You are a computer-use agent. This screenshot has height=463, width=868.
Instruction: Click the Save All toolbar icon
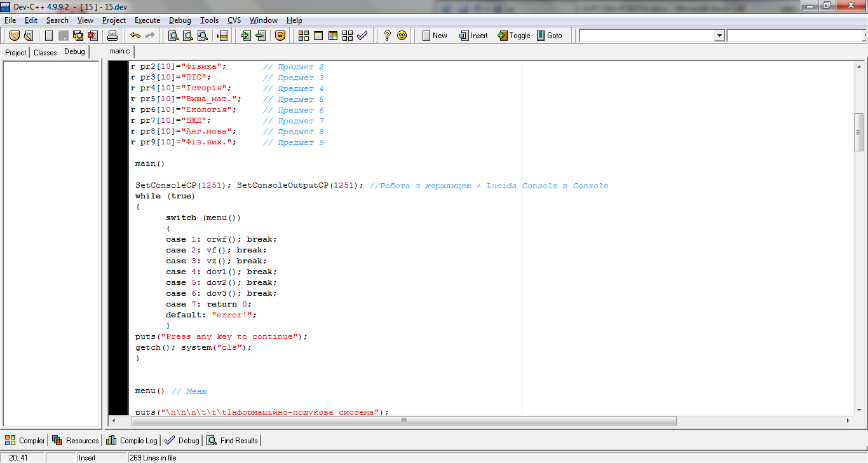pyautogui.click(x=78, y=36)
